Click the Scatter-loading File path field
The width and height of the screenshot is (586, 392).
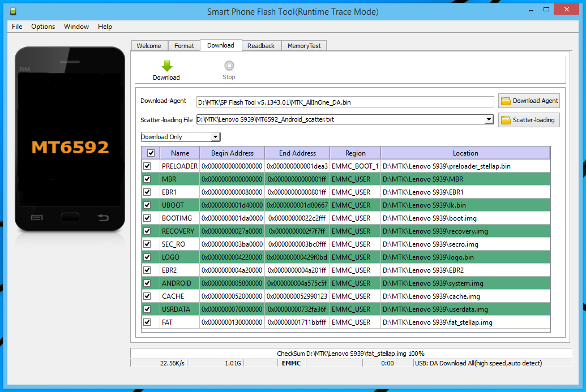tap(340, 119)
